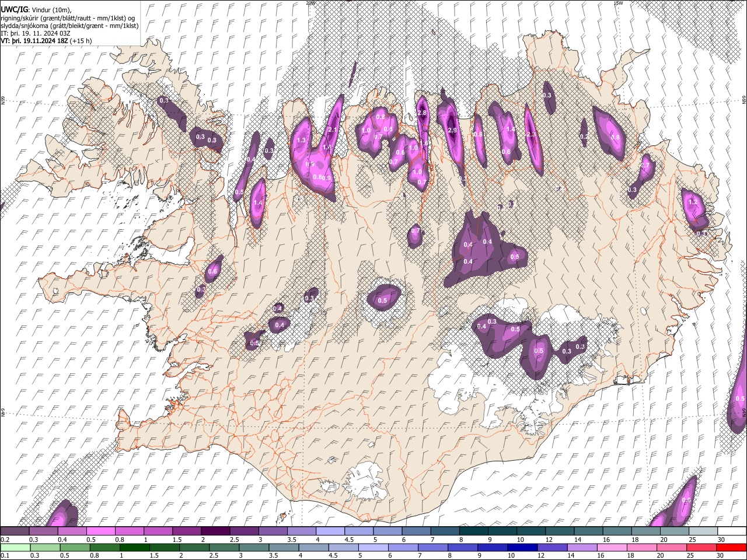
Task: Pick the purple lower-row swatch labeled 12
Action: pos(551,547)
